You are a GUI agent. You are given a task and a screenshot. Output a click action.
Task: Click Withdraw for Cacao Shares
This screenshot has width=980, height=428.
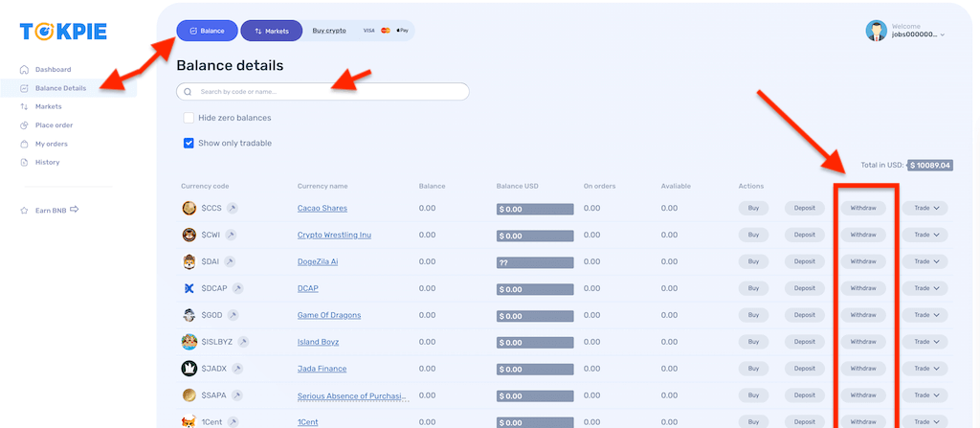pos(863,208)
